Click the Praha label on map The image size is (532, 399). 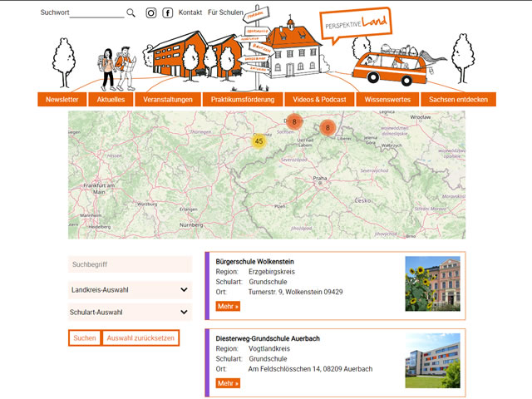pyautogui.click(x=319, y=178)
